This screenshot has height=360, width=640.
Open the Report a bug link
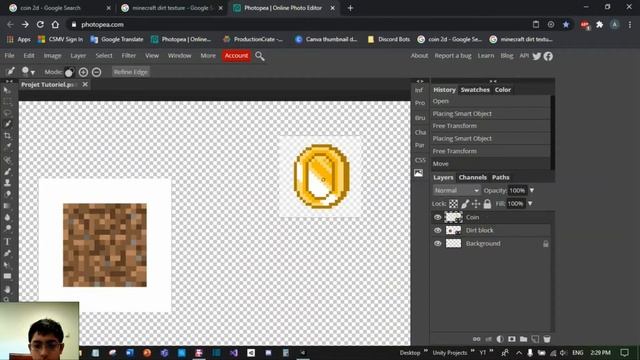point(453,56)
